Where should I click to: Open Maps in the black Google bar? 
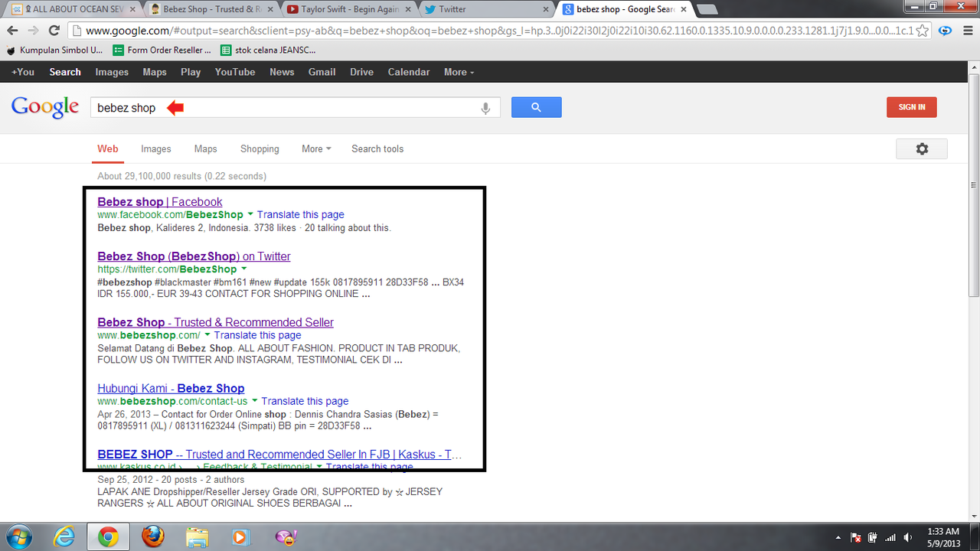[155, 72]
